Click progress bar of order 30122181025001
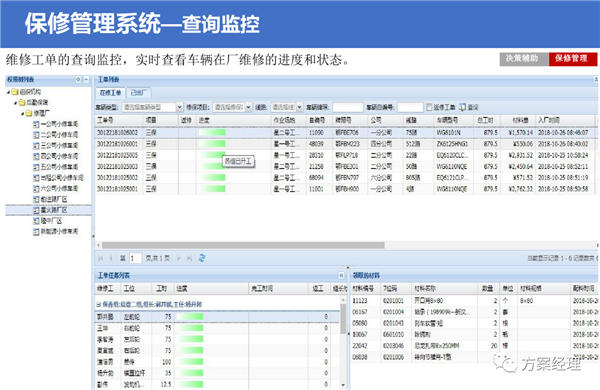The height and width of the screenshot is (390, 600). pos(212,189)
